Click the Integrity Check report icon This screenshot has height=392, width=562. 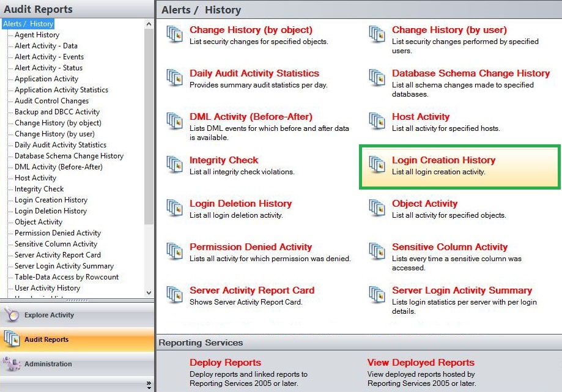tap(174, 165)
